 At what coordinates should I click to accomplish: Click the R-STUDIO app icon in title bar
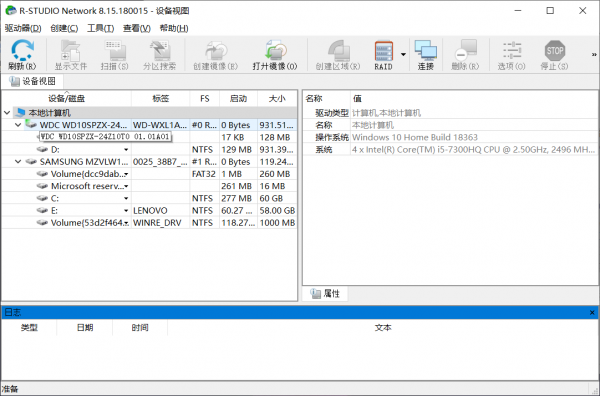[10, 11]
